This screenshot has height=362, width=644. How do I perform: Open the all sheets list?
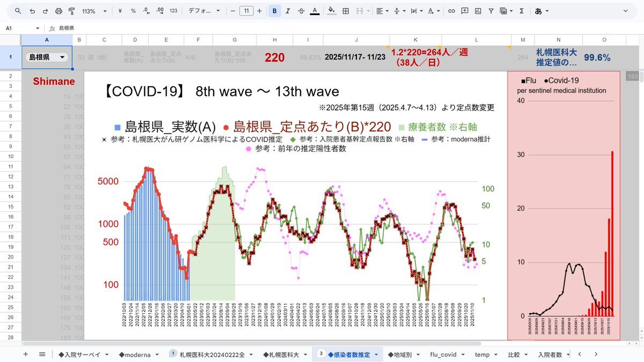click(42, 354)
